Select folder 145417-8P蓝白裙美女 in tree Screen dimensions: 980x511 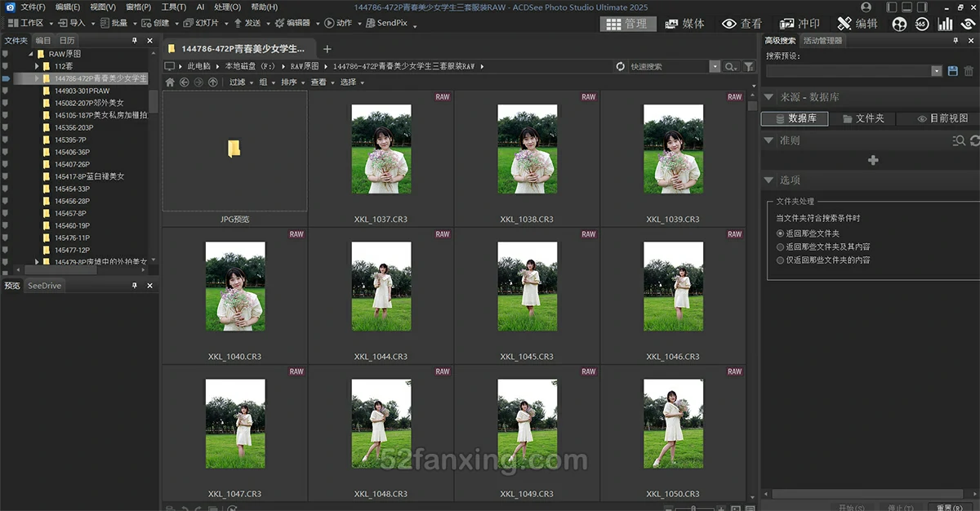point(89,176)
